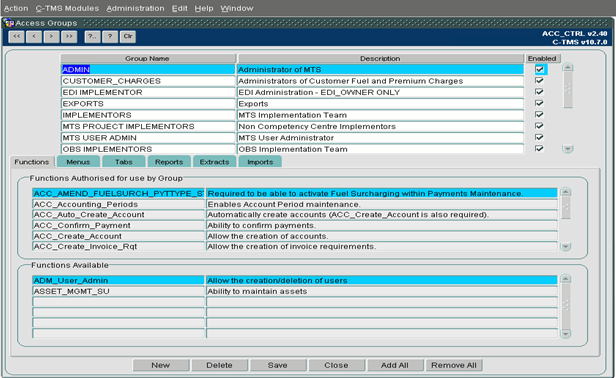Click the Close button
The height and width of the screenshot is (378, 616).
[x=336, y=365]
